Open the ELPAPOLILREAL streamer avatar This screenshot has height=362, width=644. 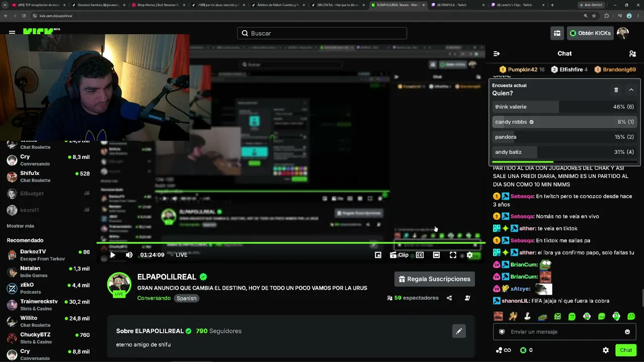119,285
